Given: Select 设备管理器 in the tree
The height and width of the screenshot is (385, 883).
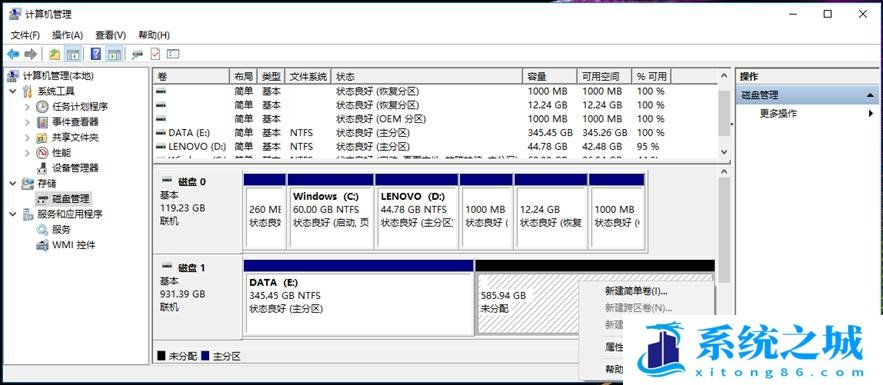Looking at the screenshot, I should pyautogui.click(x=75, y=168).
